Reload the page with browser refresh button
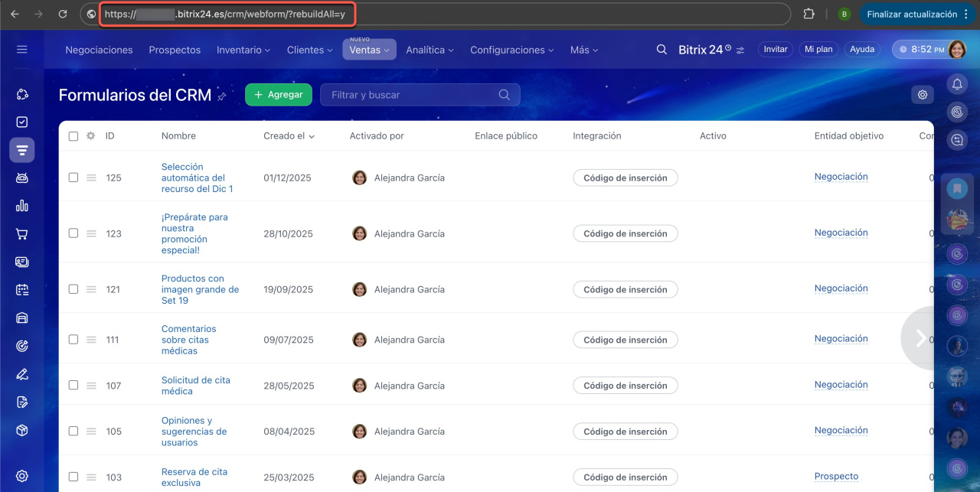The image size is (980, 492). click(63, 14)
